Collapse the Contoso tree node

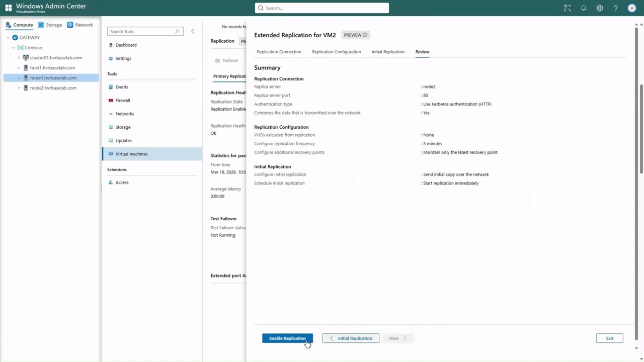point(14,48)
